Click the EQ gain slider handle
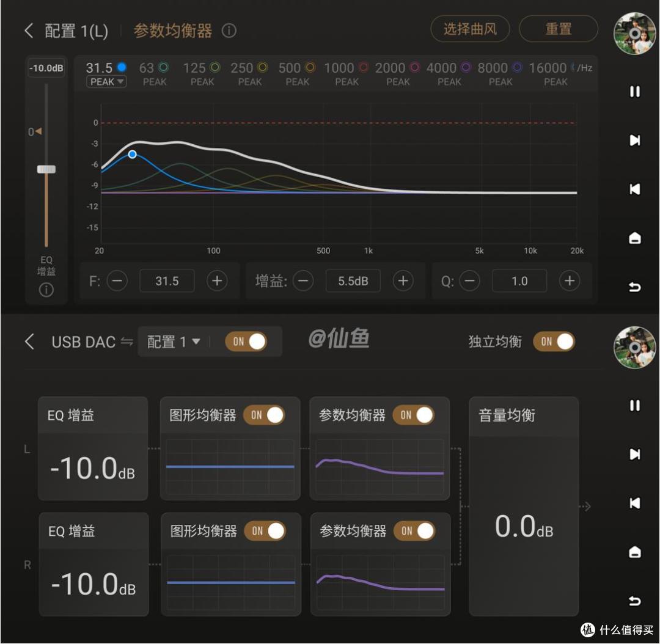The width and height of the screenshot is (660, 644). 46,169
